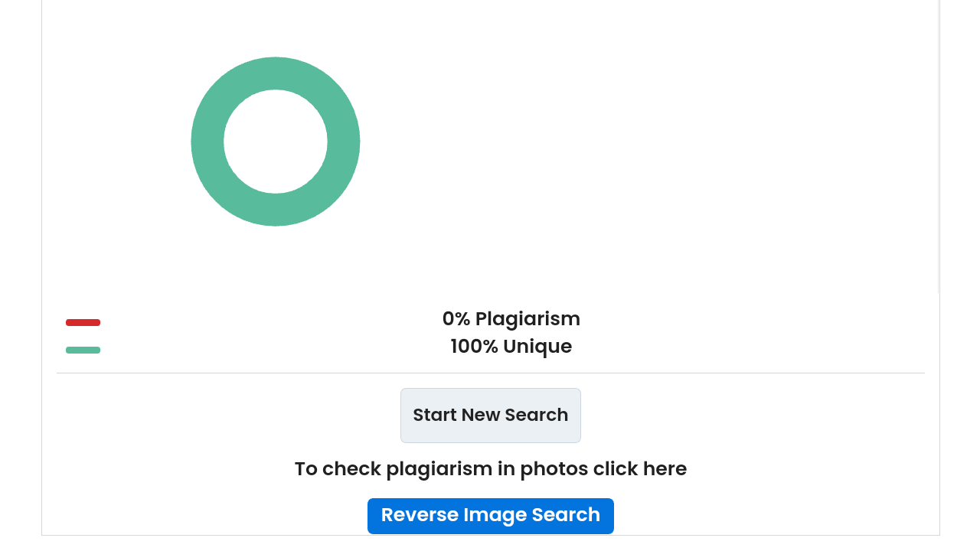Image resolution: width=980 pixels, height=551 pixels.
Task: Click the "To check plagiarism" phrase
Action: [394, 468]
